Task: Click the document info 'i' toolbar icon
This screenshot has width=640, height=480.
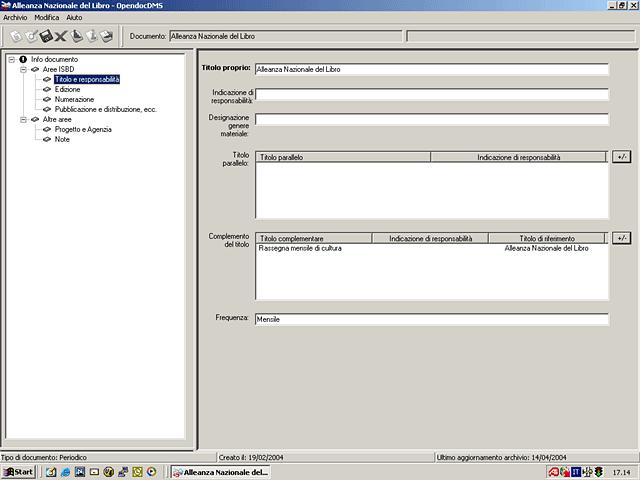Action: tap(92, 36)
